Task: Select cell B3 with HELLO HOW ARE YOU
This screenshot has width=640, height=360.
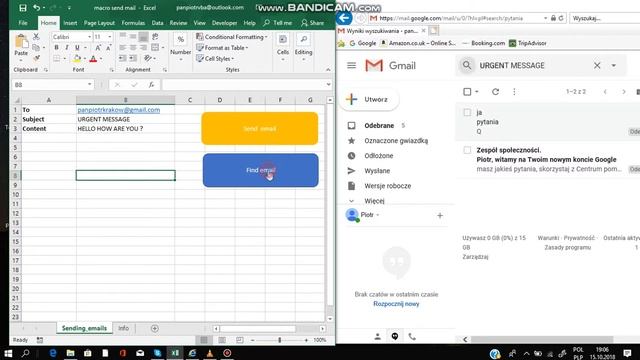Action: [125, 129]
